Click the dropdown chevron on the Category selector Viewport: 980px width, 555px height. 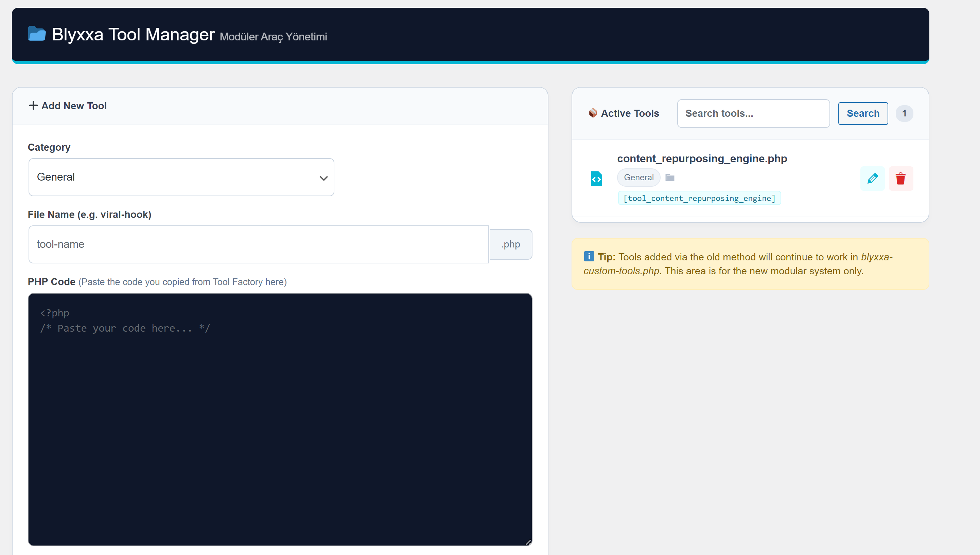pos(324,178)
